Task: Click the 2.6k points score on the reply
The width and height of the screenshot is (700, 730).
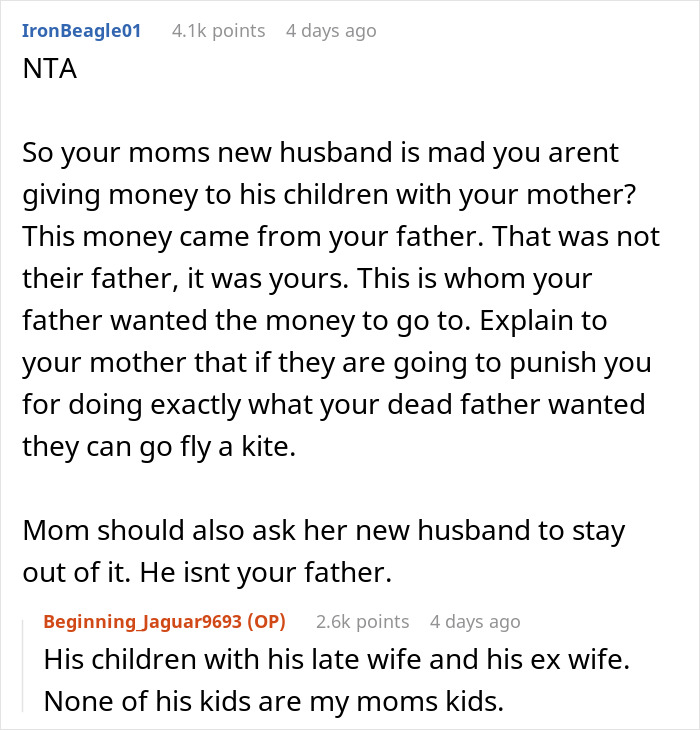Action: pos(362,621)
